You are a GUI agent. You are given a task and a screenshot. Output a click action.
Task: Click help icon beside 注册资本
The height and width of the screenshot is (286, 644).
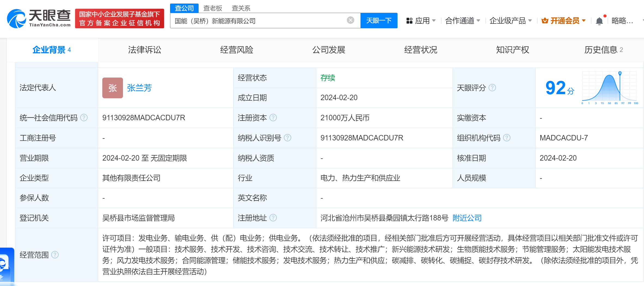tap(273, 118)
